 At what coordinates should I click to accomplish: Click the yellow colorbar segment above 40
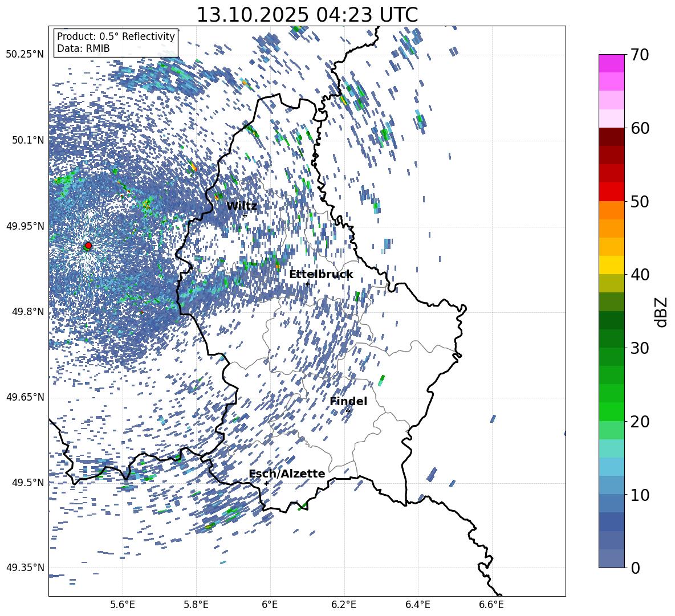pyautogui.click(x=611, y=265)
